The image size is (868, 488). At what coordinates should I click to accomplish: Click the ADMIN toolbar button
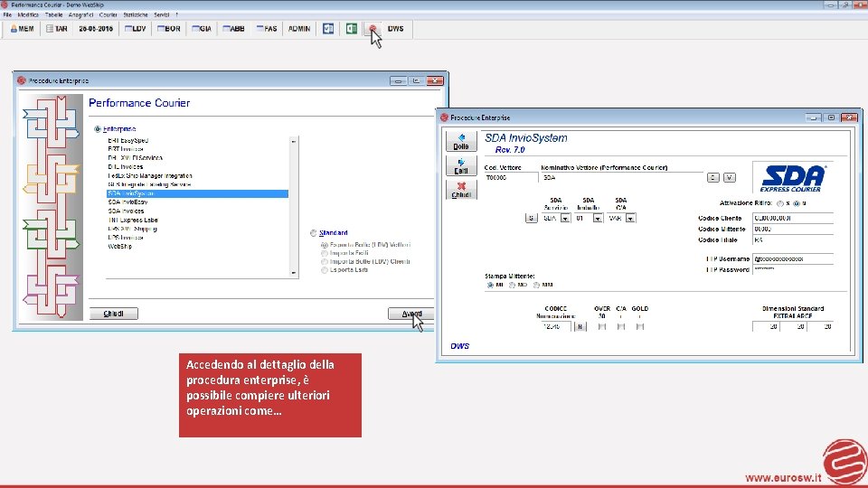[299, 29]
